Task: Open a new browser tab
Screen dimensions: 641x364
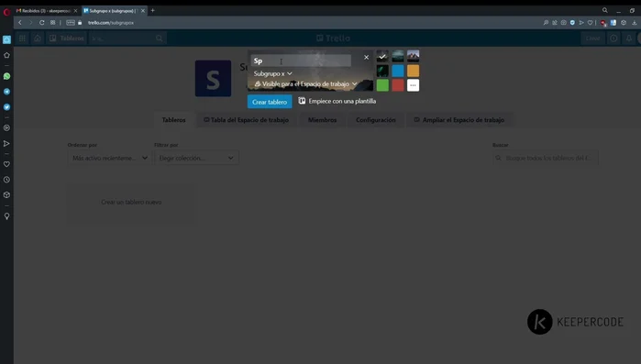Action: point(153,11)
